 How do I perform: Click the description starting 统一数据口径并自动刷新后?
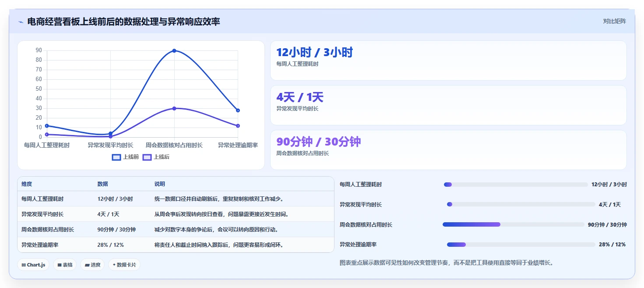[x=220, y=199]
